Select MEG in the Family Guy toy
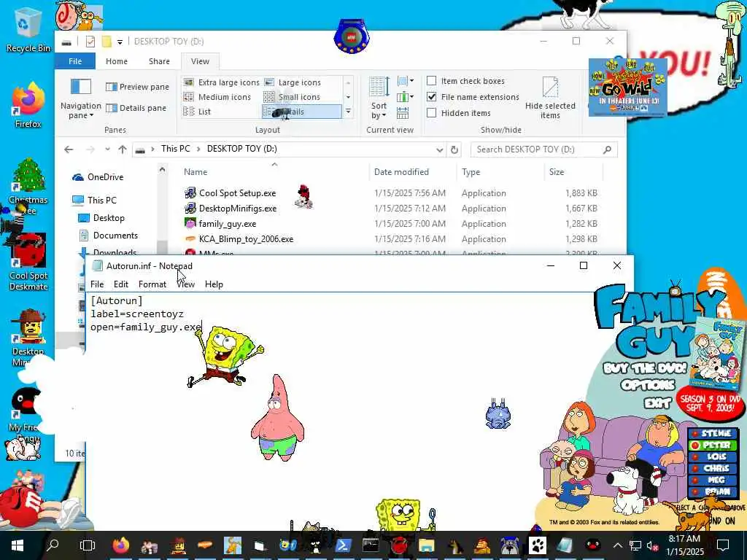 713,480
